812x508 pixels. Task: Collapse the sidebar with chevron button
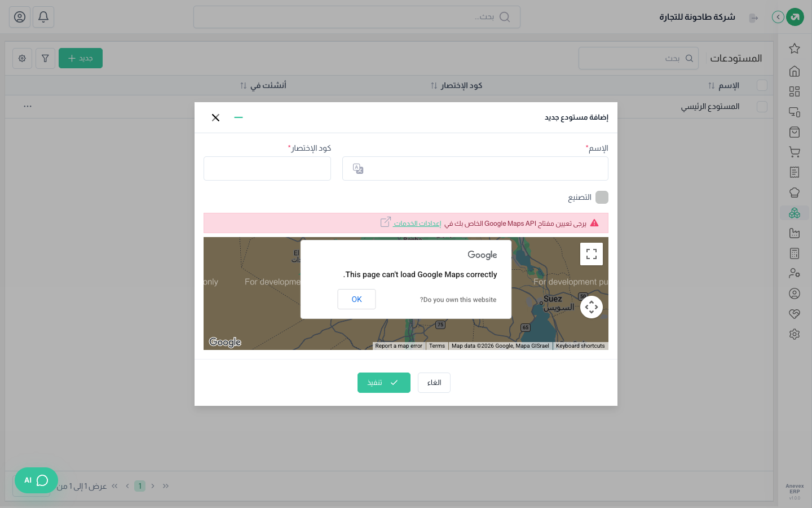[778, 17]
